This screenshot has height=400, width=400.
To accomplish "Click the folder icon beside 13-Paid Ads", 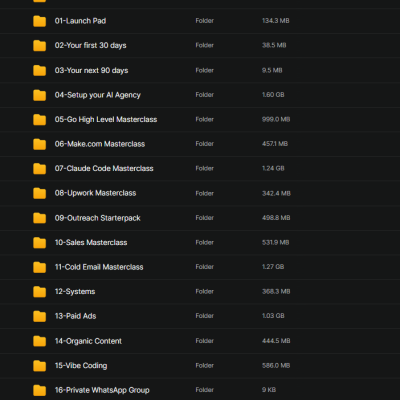I will (39, 316).
